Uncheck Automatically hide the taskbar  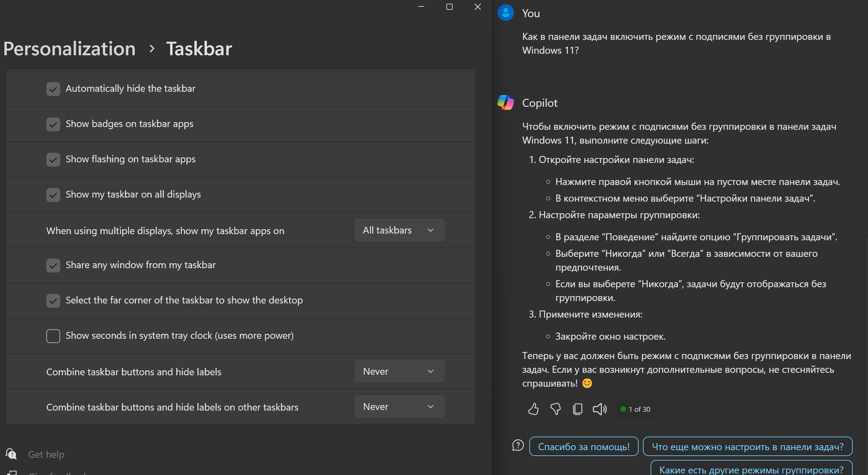click(x=53, y=89)
